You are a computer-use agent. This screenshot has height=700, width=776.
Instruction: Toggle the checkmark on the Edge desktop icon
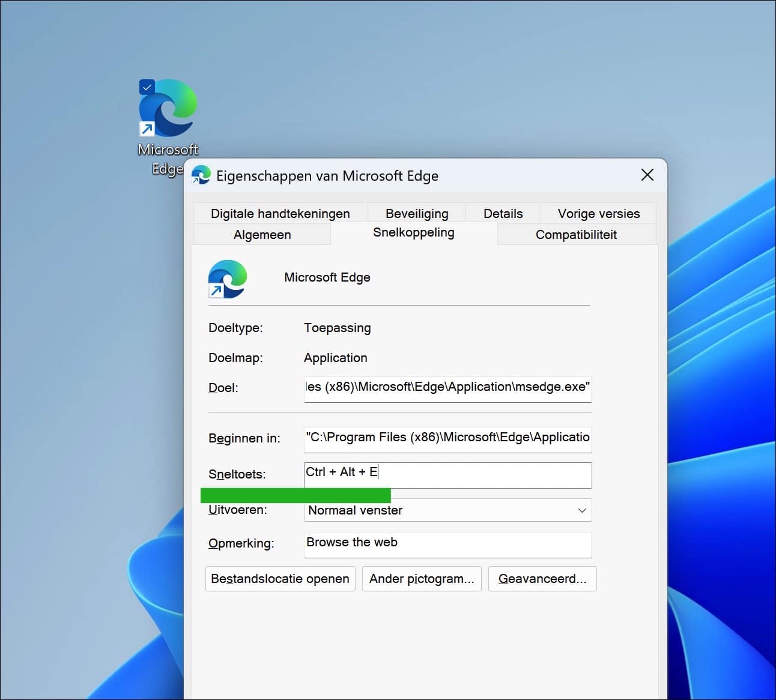click(x=146, y=86)
